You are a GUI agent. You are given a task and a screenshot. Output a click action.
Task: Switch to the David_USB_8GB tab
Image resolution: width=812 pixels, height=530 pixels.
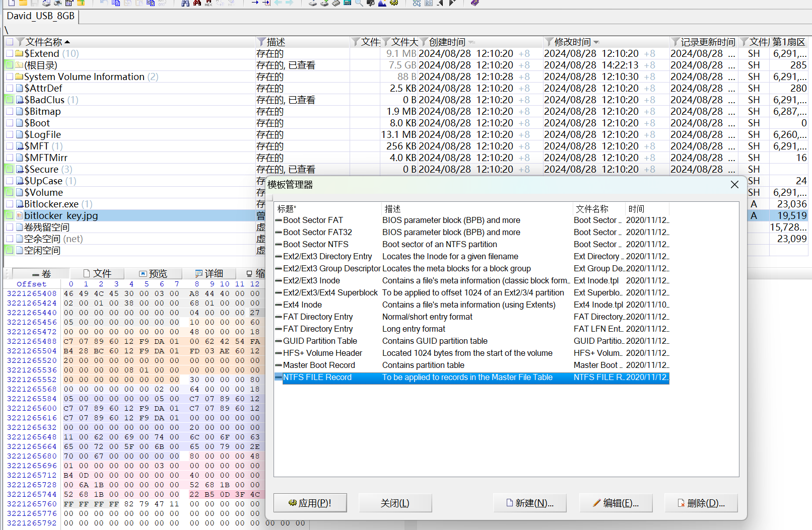[41, 16]
